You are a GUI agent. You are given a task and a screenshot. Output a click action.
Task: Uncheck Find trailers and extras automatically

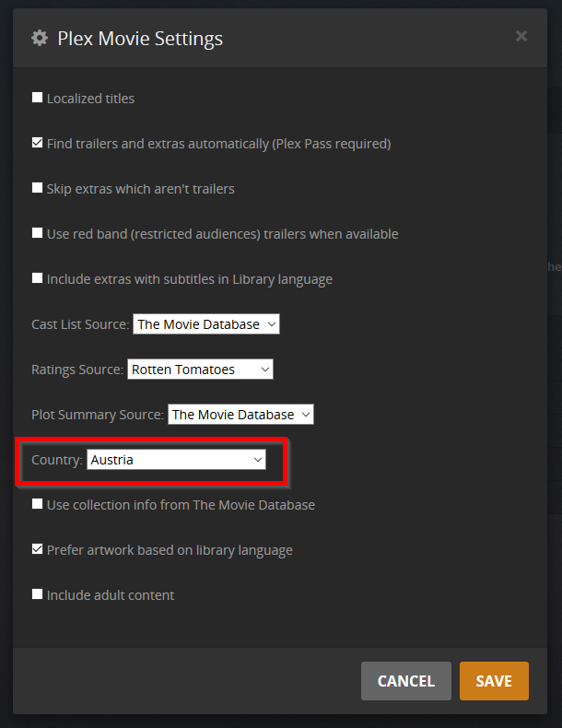pos(38,143)
